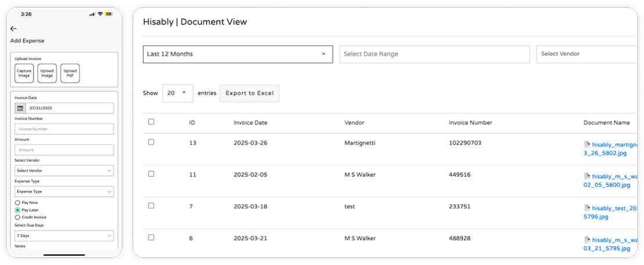Open the 7 Days due days dropdown
This screenshot has width=644, height=265.
[x=64, y=236]
